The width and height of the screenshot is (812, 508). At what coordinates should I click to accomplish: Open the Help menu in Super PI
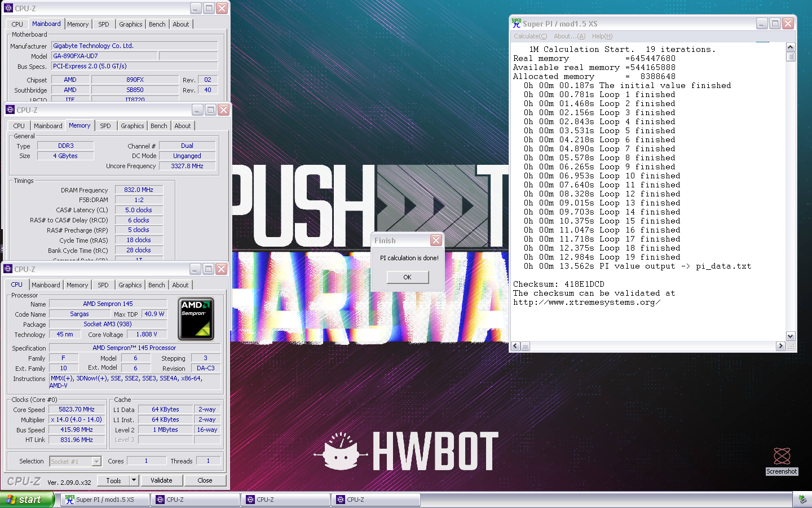(x=602, y=36)
